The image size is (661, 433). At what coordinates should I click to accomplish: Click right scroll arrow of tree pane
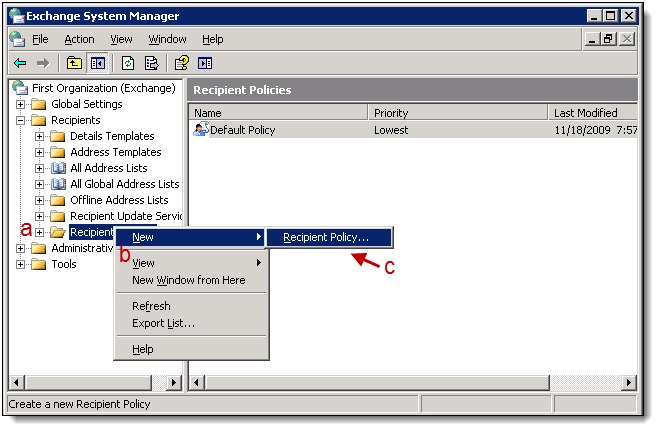point(173,383)
